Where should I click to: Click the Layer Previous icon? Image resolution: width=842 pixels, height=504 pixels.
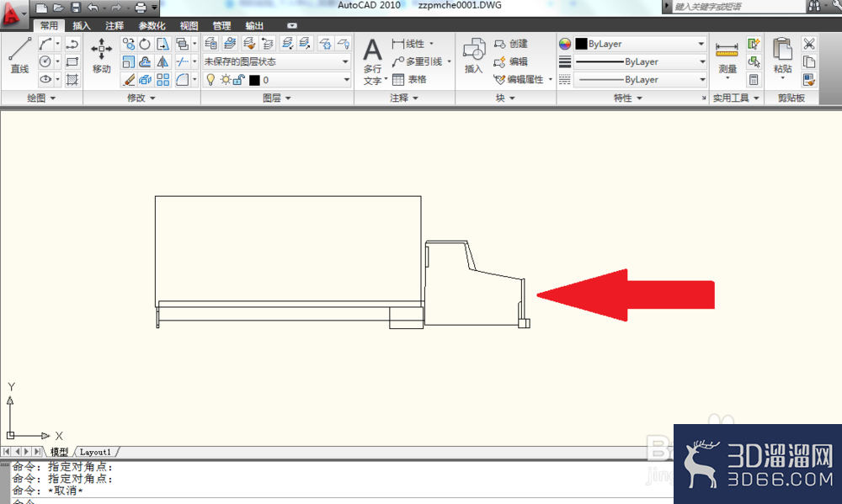point(268,43)
